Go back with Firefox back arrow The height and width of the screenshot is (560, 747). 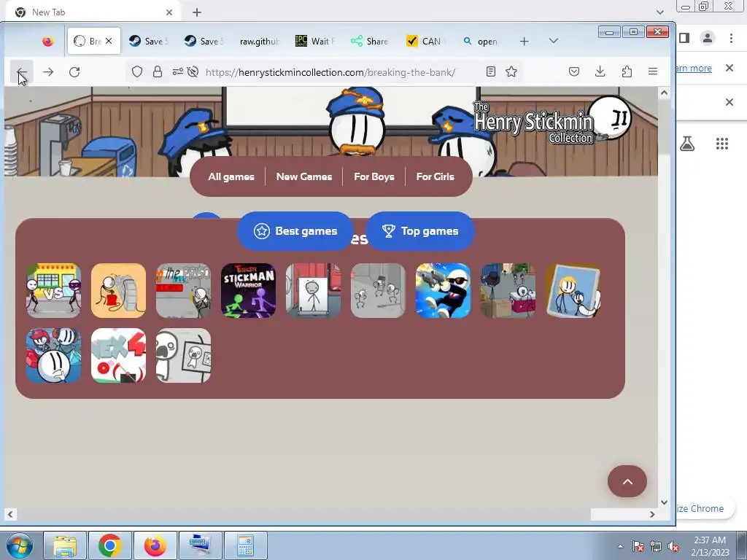[21, 72]
